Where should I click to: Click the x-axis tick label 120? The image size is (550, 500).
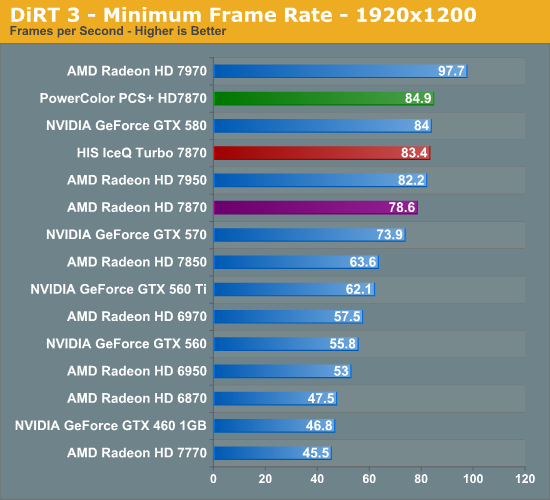point(525,479)
